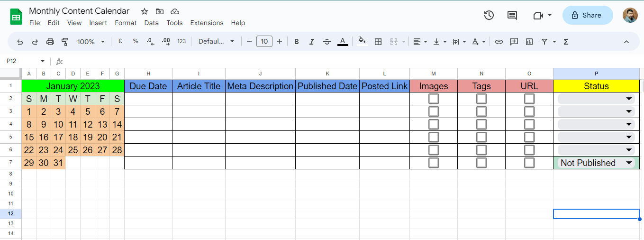Star the Monthly Content Calendar document

[145, 11]
